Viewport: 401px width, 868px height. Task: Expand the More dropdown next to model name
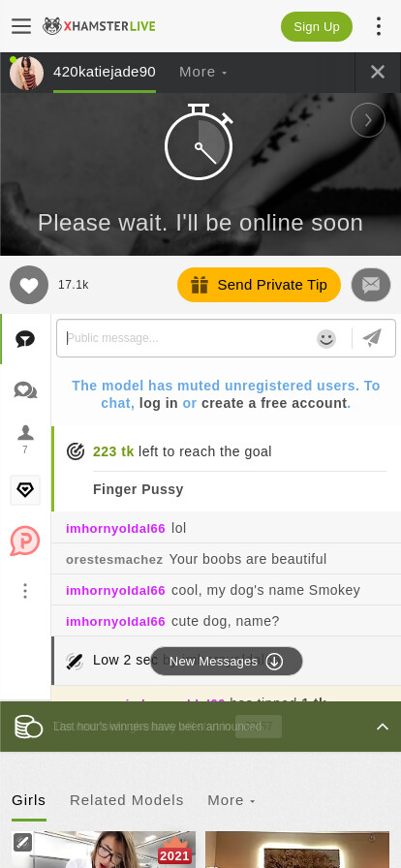coord(202,72)
